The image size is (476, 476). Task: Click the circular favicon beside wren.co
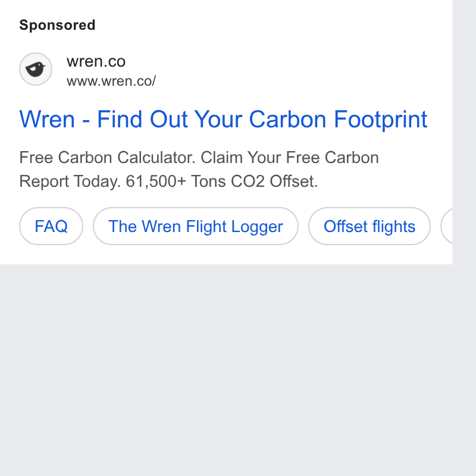tap(36, 69)
